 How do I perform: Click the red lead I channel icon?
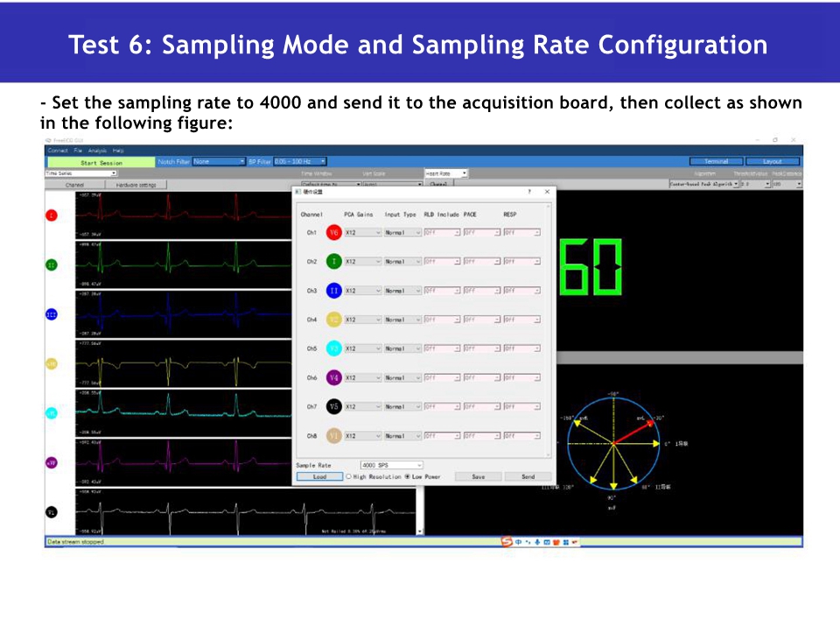click(51, 215)
